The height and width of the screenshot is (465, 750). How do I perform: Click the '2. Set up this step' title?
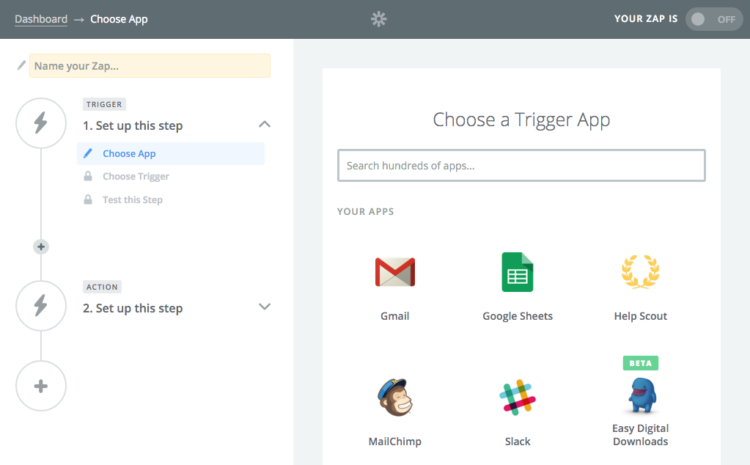[x=132, y=309]
